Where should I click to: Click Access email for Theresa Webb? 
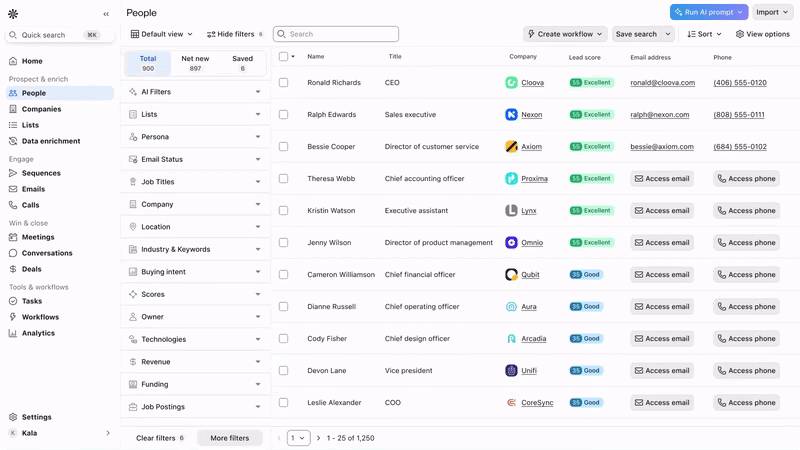[x=662, y=179]
